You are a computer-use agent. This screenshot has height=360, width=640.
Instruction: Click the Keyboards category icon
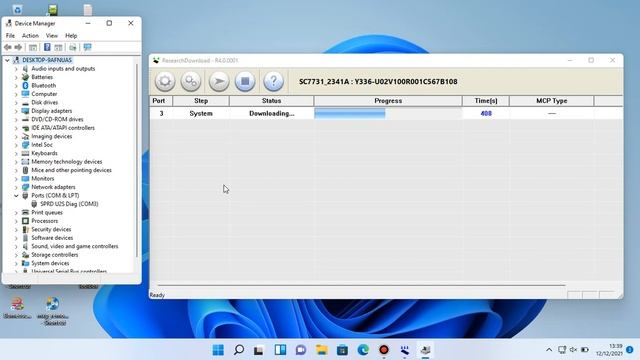pyautogui.click(x=25, y=153)
